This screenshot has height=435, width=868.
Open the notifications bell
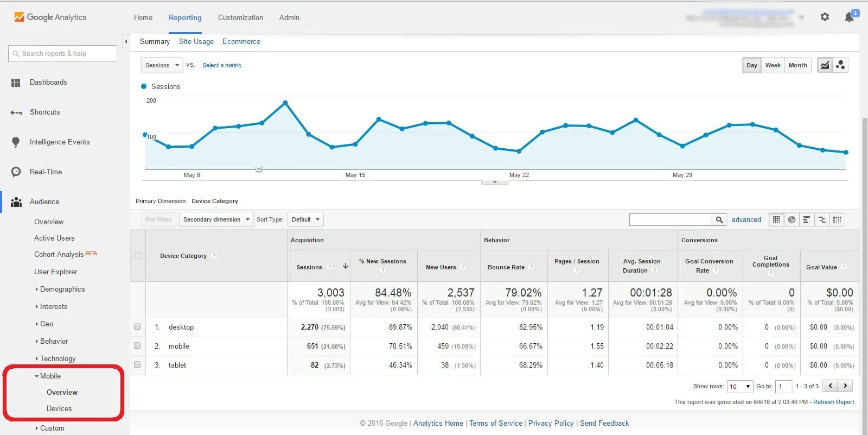pos(850,17)
